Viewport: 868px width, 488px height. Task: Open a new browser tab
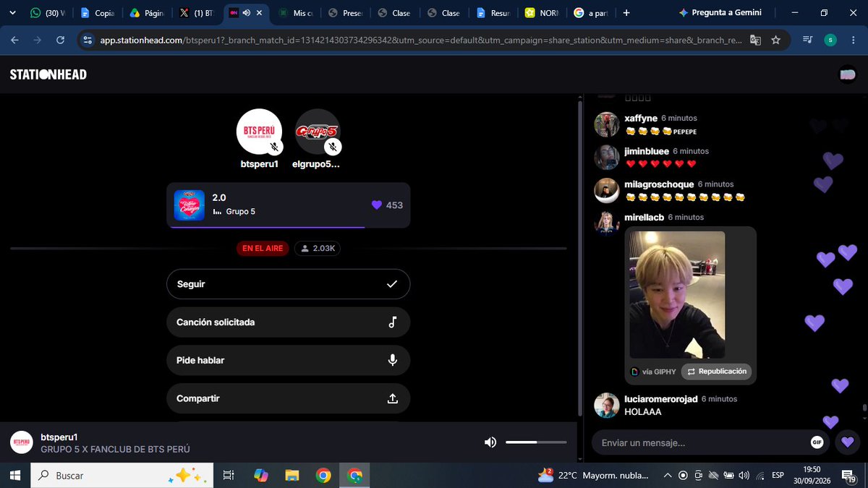coord(626,13)
